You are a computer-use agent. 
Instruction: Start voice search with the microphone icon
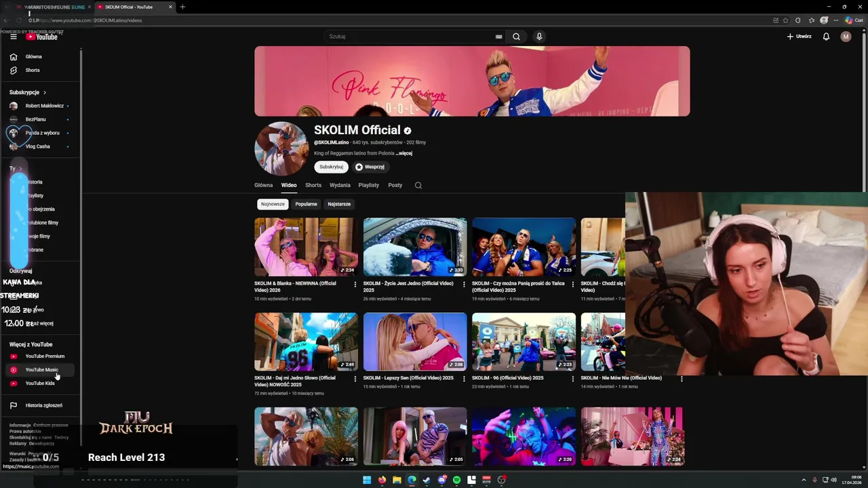539,37
